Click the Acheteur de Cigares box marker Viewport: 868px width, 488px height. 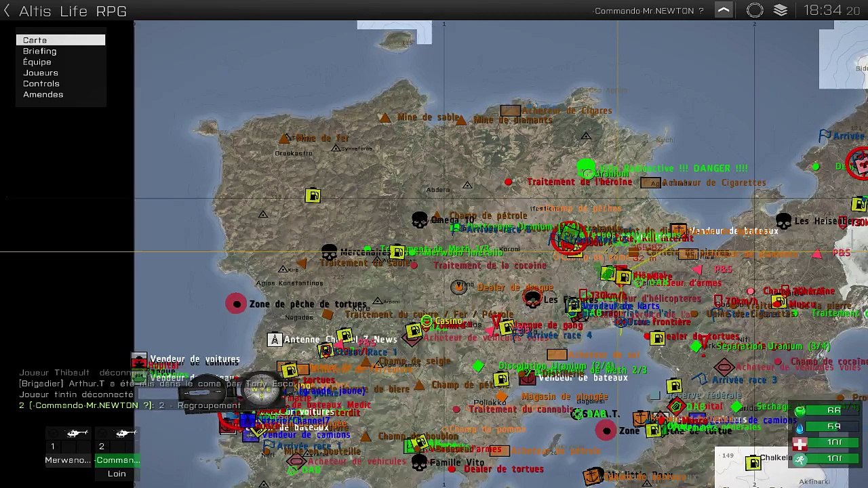pos(511,110)
